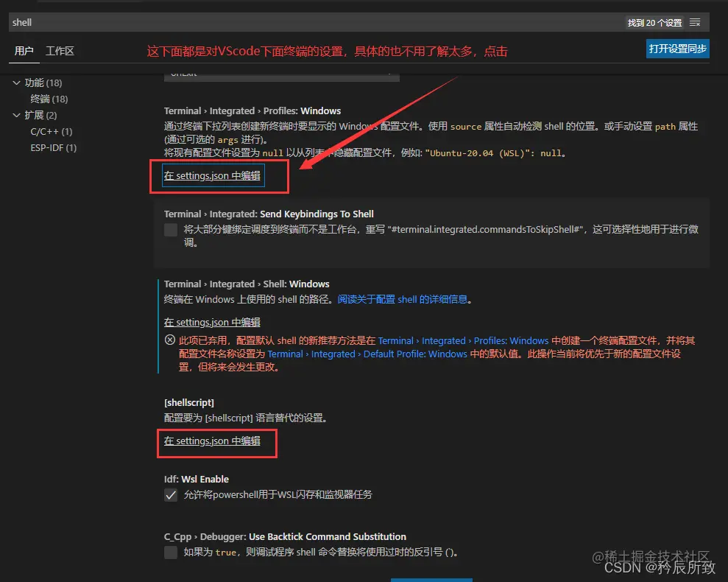Open 阅读关于配置 shell 的详细信息 link
The image size is (728, 582).
402,299
